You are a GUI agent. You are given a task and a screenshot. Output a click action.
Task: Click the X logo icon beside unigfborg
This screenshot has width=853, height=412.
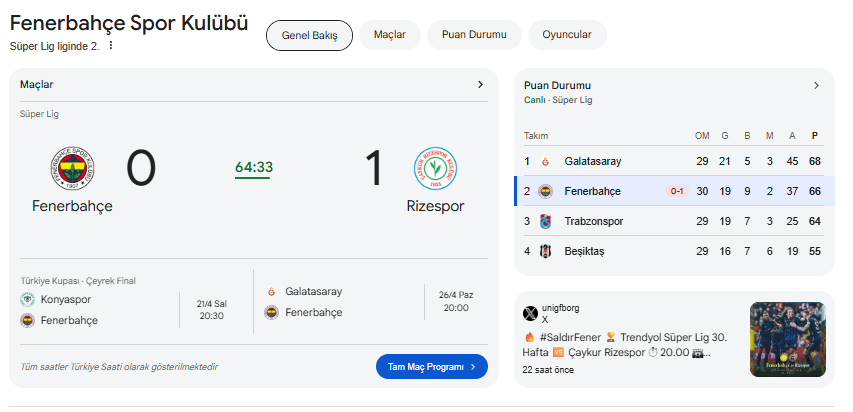tap(530, 313)
